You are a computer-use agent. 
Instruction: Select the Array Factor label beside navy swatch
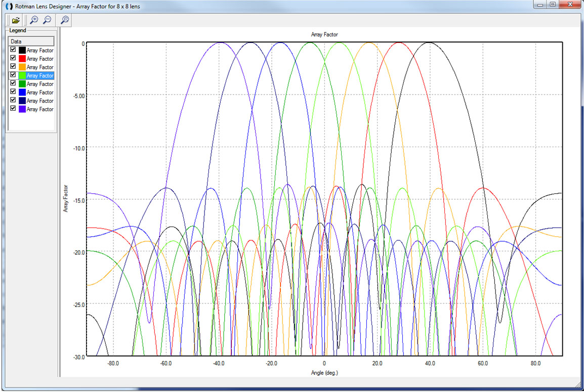(x=40, y=101)
